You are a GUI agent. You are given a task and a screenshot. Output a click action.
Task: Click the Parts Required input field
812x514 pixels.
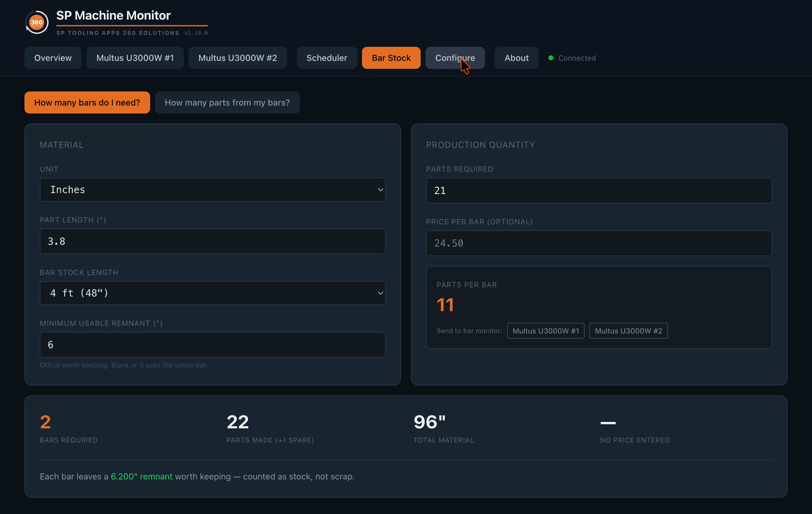point(599,190)
